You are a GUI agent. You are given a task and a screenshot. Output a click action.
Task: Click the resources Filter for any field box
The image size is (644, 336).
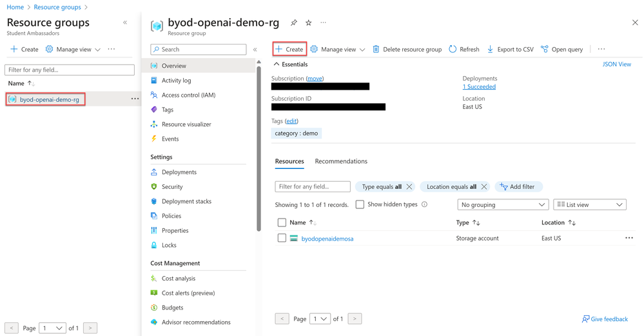pos(313,186)
